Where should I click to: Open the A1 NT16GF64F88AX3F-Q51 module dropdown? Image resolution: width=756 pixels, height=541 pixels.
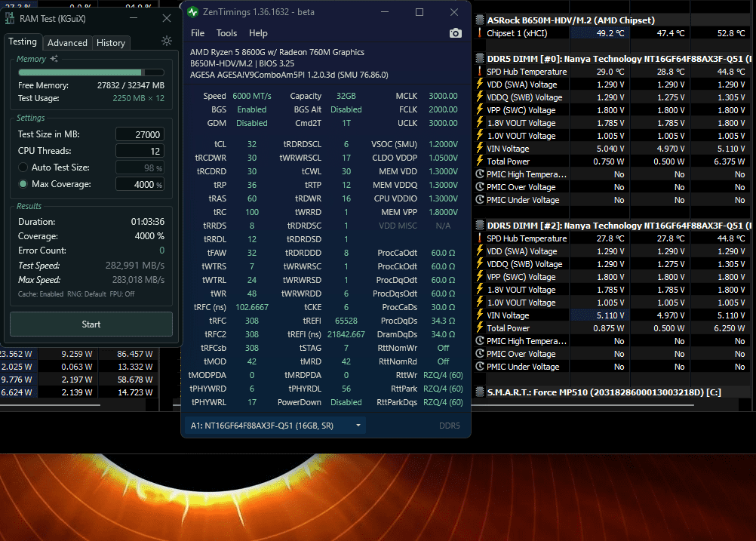(x=275, y=426)
